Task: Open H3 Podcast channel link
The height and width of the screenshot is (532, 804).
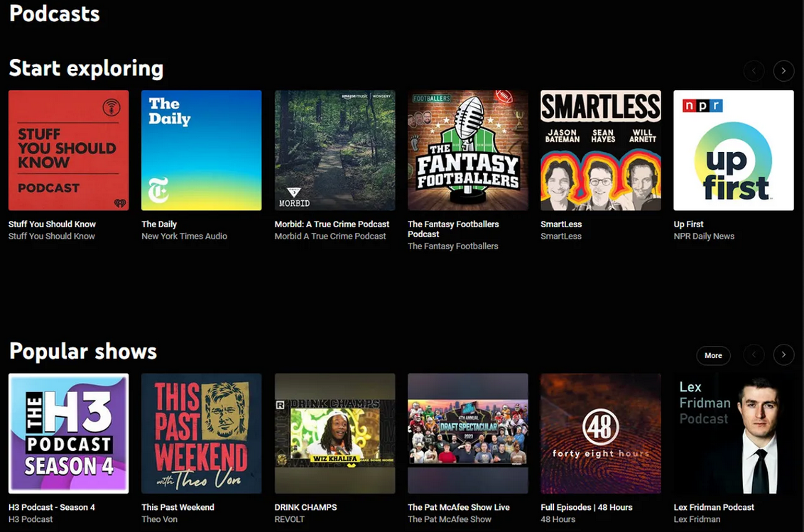Action: [31, 519]
